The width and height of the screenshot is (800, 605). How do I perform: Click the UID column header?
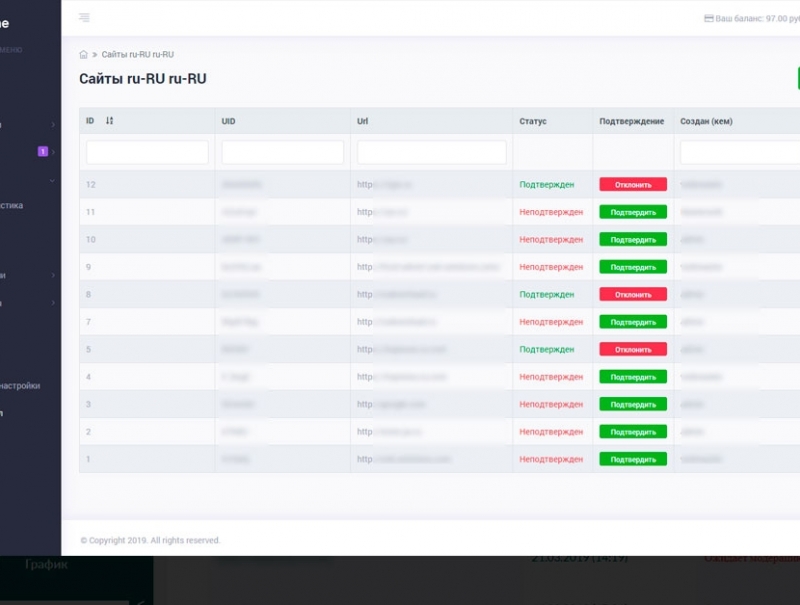point(228,121)
